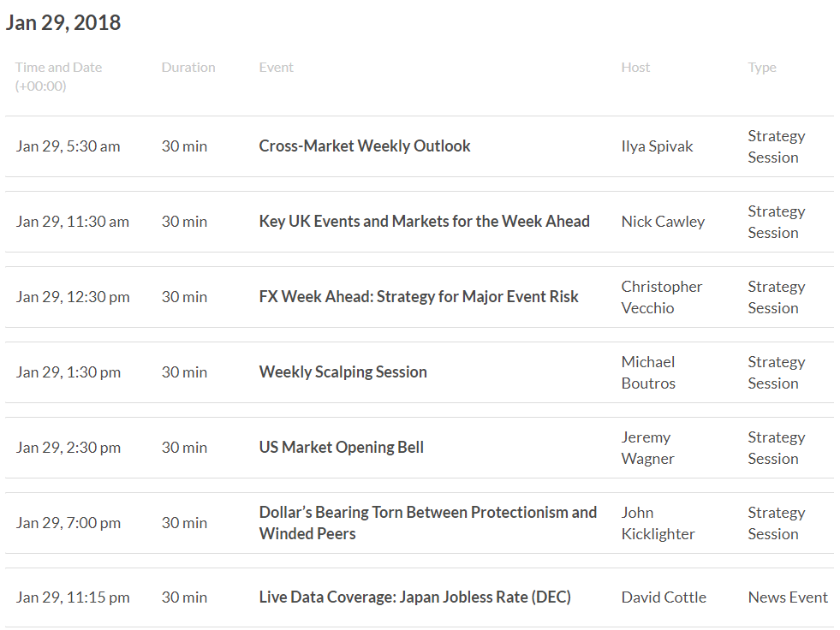Select the Weekly Scalping Session event
840x630 pixels.
(343, 371)
